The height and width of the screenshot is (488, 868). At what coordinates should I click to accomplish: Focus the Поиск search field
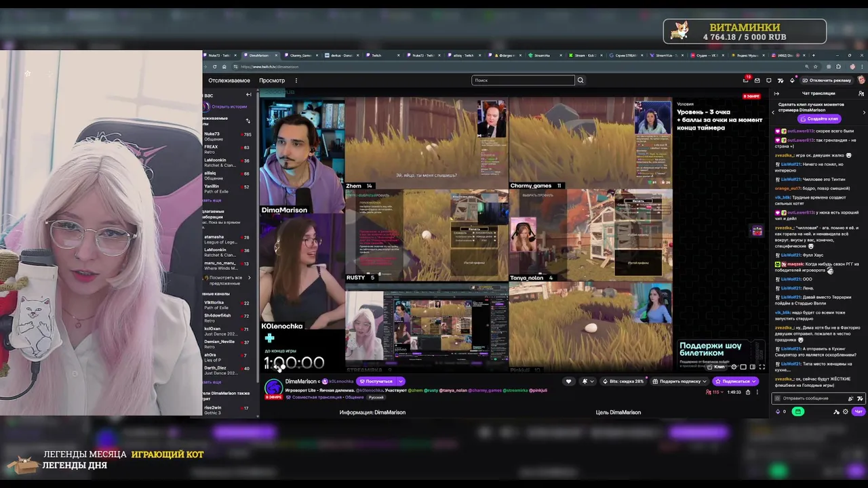(523, 80)
